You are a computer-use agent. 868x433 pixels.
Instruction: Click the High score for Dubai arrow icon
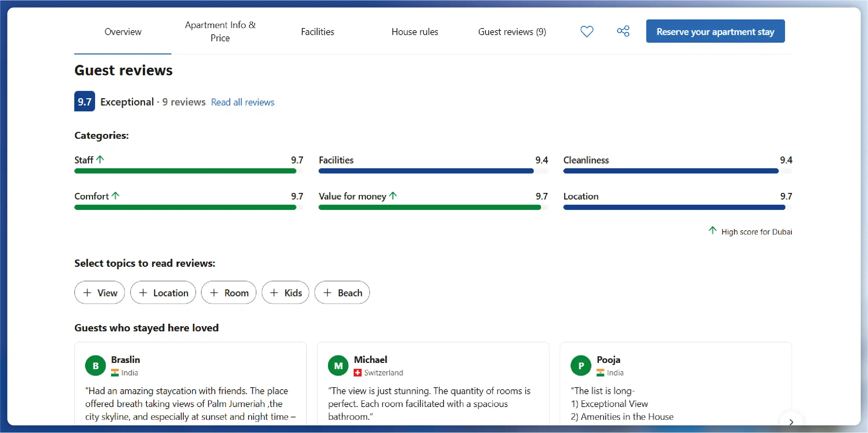tap(713, 230)
